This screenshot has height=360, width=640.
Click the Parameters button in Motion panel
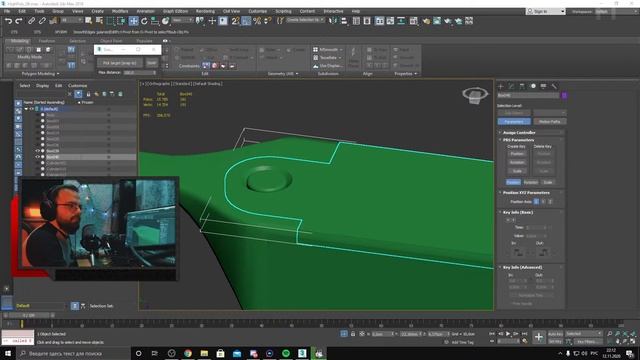click(514, 122)
